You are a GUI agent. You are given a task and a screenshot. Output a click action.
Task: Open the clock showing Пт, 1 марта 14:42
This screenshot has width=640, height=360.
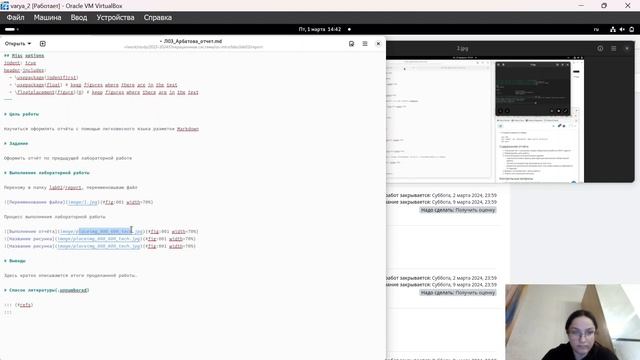click(x=320, y=29)
